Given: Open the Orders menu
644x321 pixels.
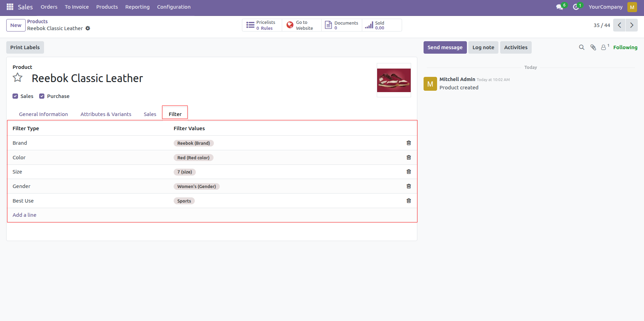Looking at the screenshot, I should 49,7.
